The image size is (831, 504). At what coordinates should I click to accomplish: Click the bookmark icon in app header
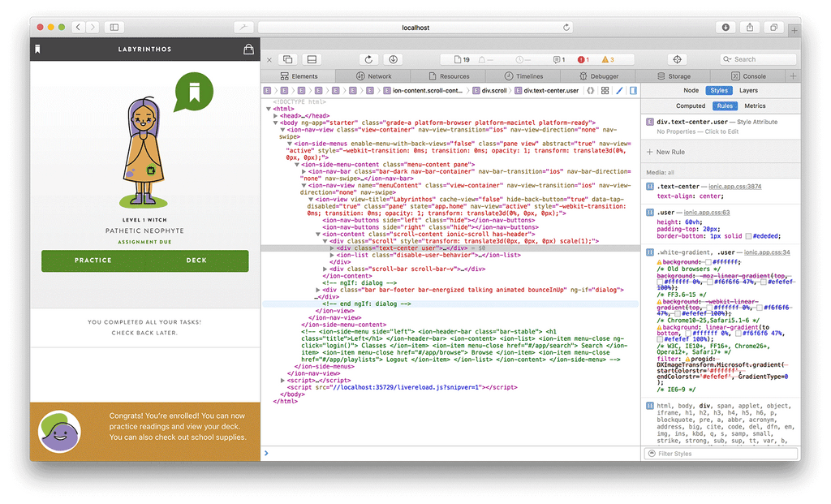point(37,50)
